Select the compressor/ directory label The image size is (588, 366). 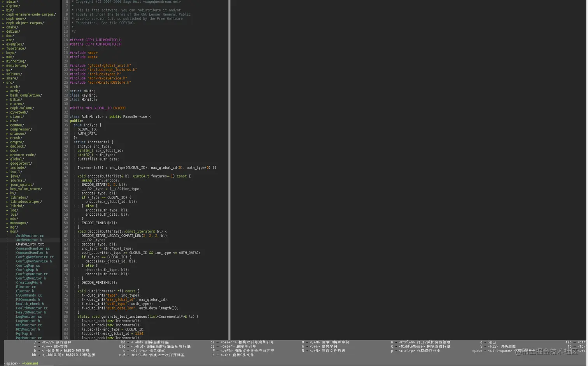(21, 129)
